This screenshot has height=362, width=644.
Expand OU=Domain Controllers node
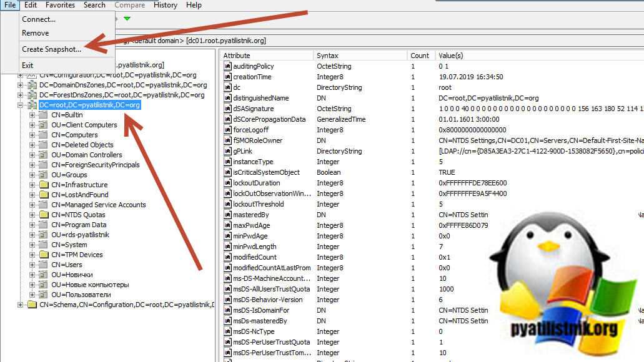pyautogui.click(x=32, y=155)
